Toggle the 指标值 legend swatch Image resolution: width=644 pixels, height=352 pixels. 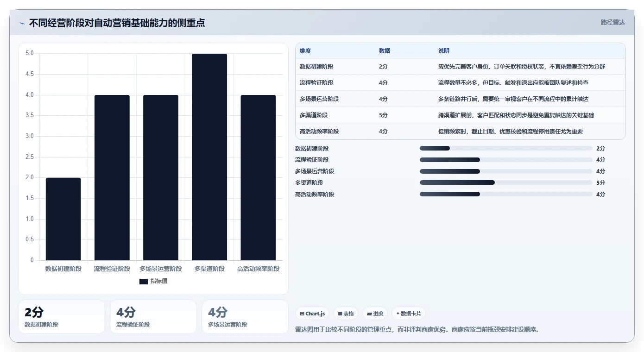[x=143, y=281]
